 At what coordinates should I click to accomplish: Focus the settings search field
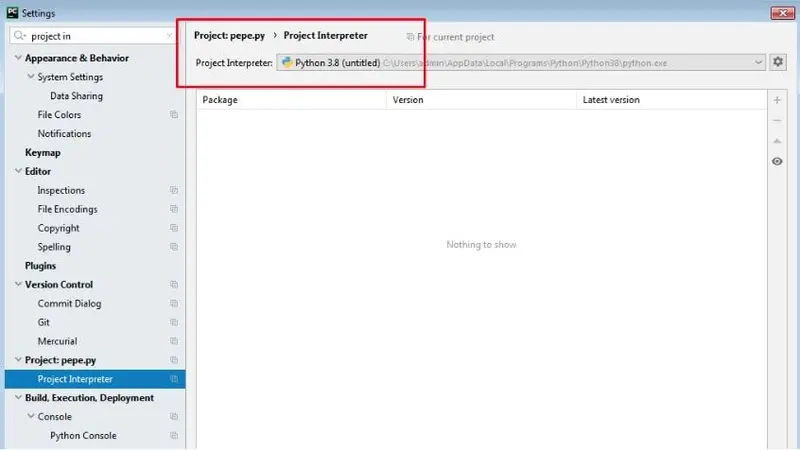click(93, 36)
